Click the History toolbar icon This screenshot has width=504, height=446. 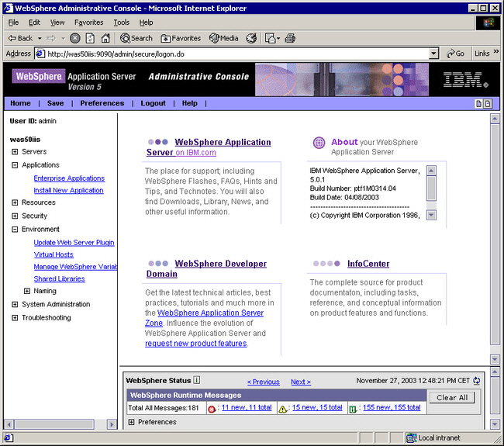coord(251,38)
